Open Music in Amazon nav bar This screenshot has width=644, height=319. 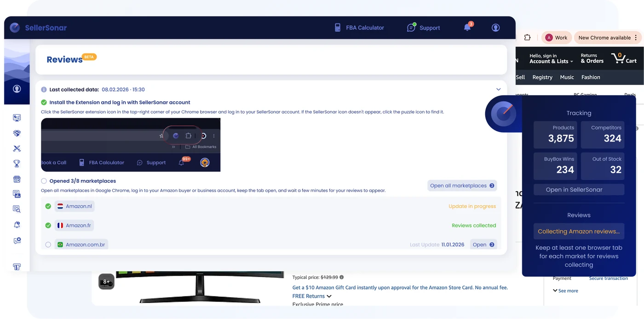point(567,77)
